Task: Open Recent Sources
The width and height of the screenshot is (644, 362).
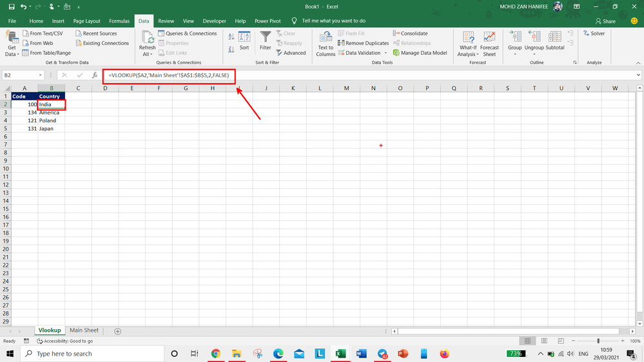Action: (x=96, y=33)
